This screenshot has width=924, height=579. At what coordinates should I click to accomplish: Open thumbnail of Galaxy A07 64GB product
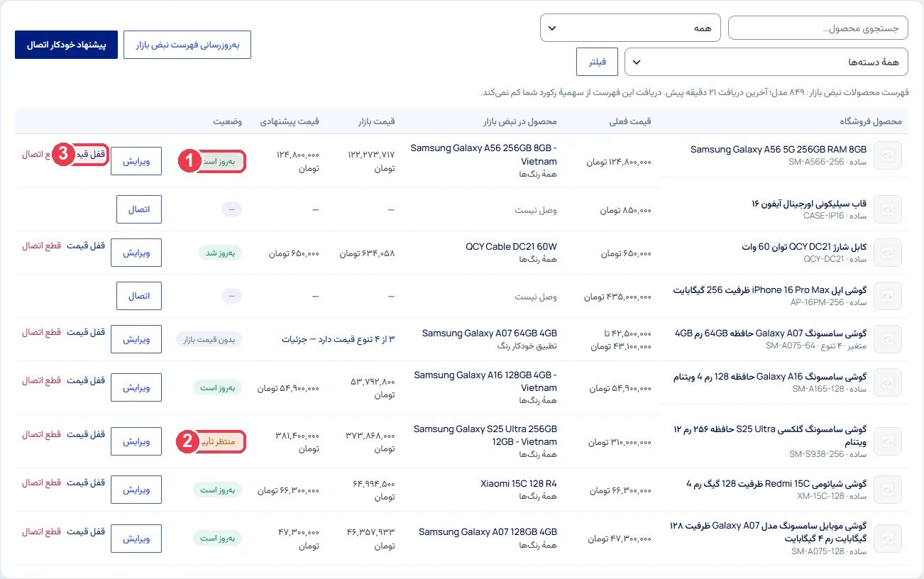point(887,339)
